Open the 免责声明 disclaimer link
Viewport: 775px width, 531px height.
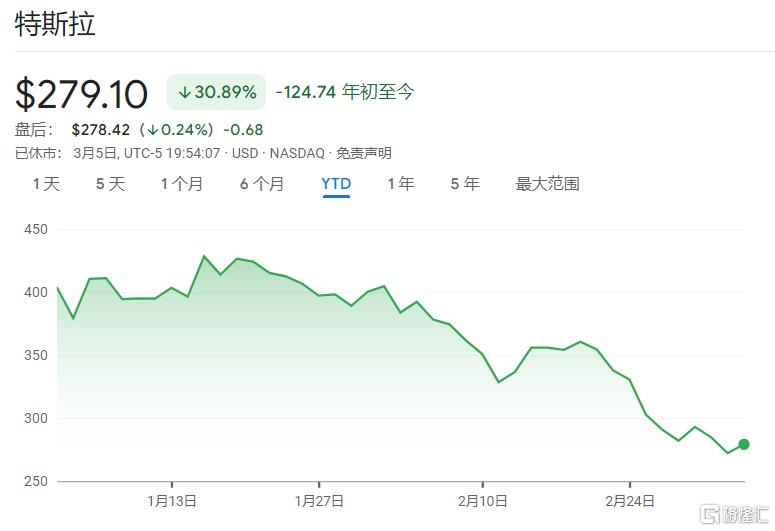(x=363, y=153)
